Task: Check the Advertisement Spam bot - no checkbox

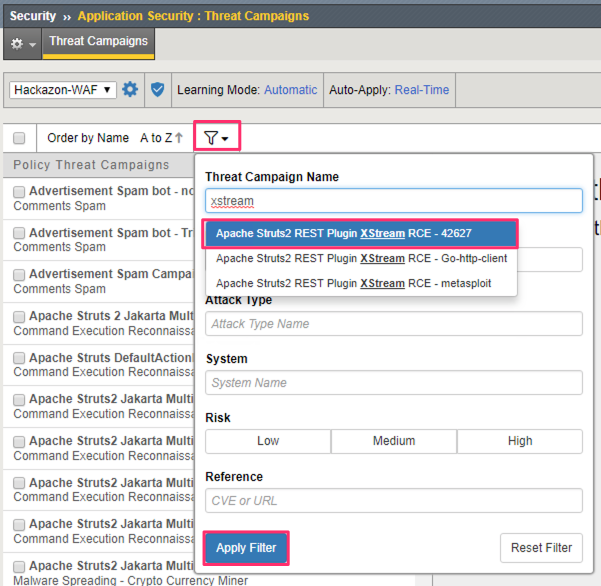Action: click(x=19, y=191)
